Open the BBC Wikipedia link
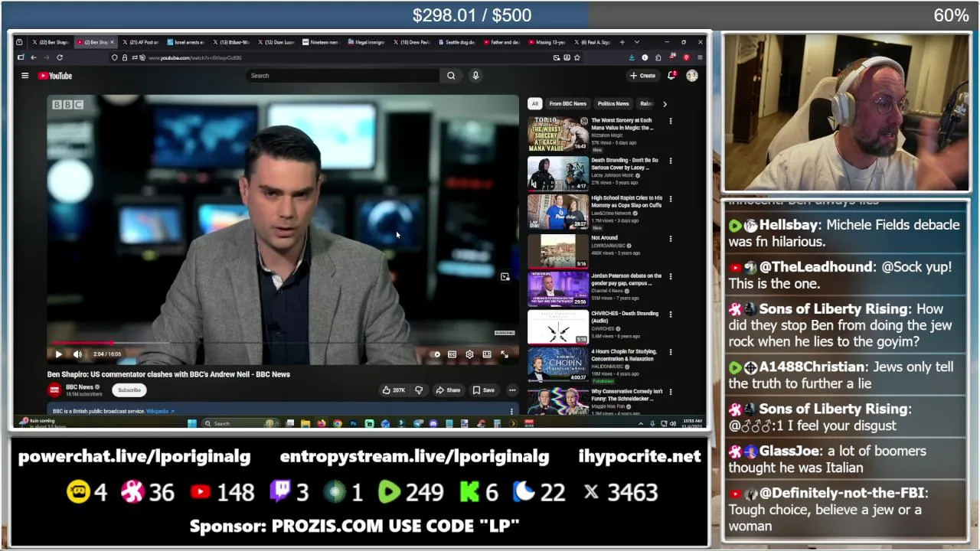980x551 pixels. 159,412
